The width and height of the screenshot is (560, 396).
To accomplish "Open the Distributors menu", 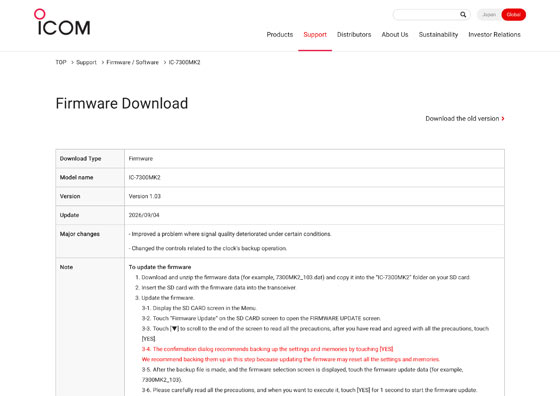I will click(x=354, y=35).
